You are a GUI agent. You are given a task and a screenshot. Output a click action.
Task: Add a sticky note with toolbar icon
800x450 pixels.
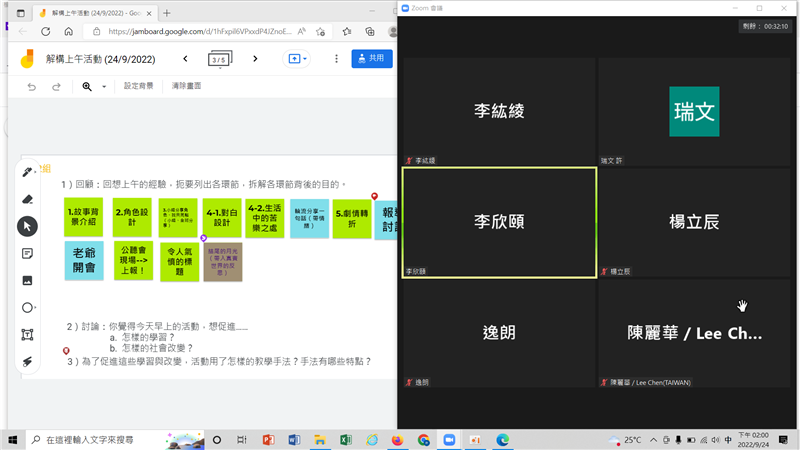coord(28,253)
